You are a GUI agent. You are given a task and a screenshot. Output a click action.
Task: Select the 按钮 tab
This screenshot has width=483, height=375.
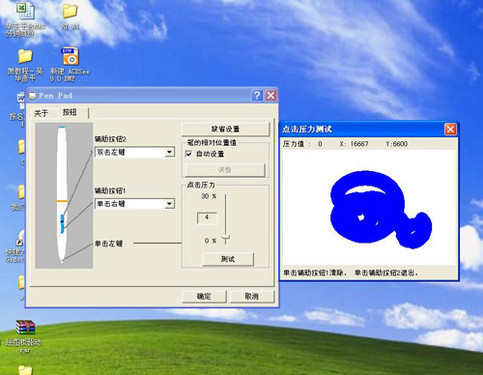(70, 112)
